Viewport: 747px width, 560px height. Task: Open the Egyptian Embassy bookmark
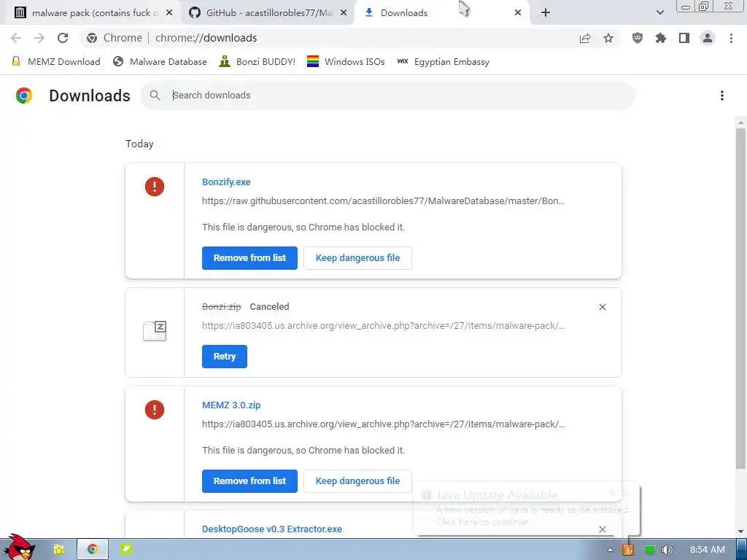point(443,61)
